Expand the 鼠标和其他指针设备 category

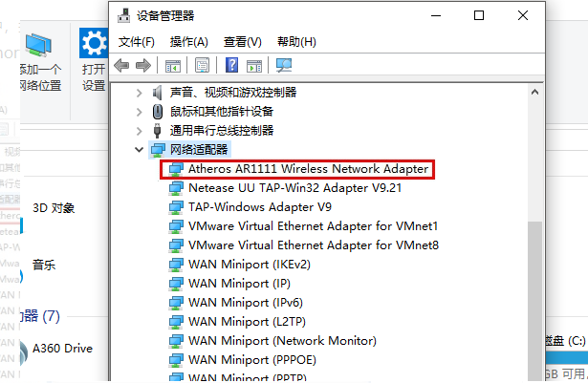pos(140,112)
